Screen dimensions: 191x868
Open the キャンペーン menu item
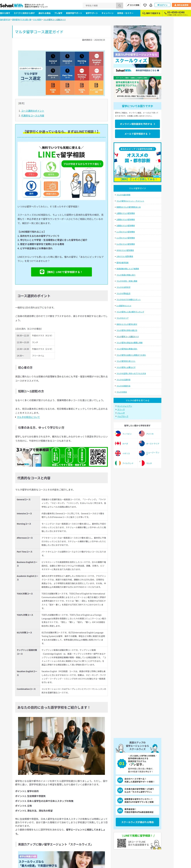tap(108, 13)
